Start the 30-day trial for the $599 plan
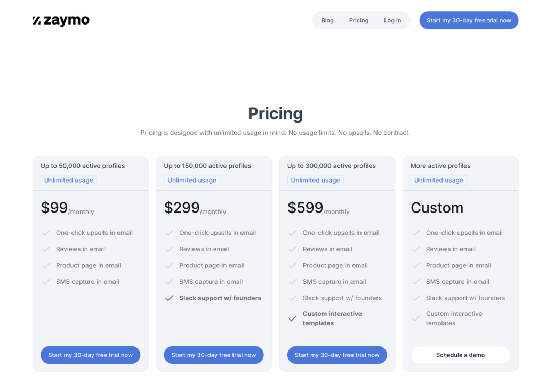 click(337, 355)
